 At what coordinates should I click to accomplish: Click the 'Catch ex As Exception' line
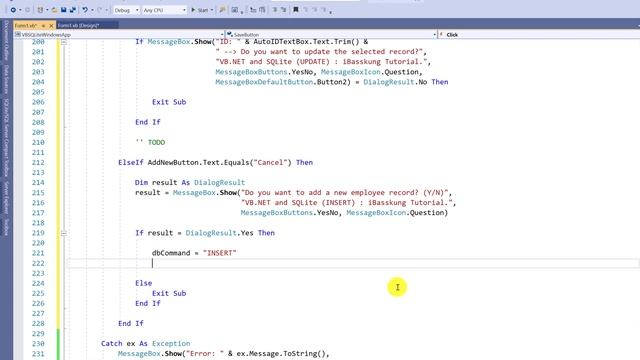146,344
